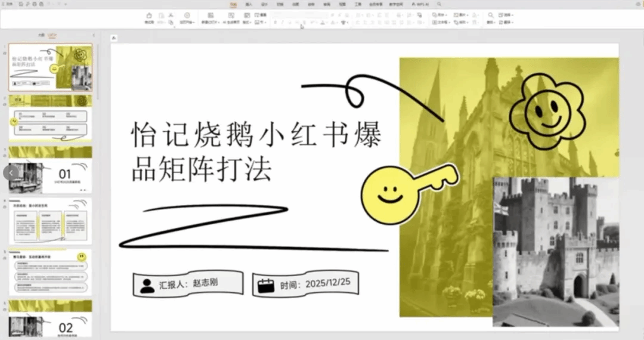
Task: Click the Find magnifier tool
Action: (x=490, y=18)
